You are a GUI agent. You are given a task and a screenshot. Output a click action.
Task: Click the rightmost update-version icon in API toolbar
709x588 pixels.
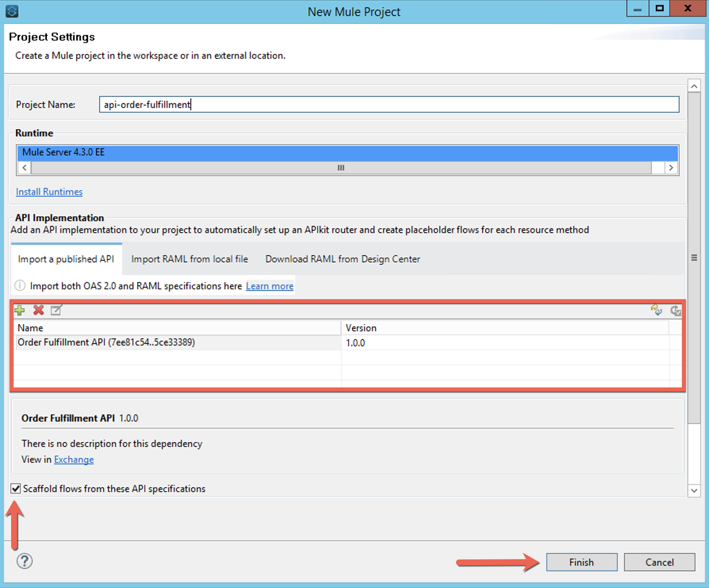click(x=675, y=310)
